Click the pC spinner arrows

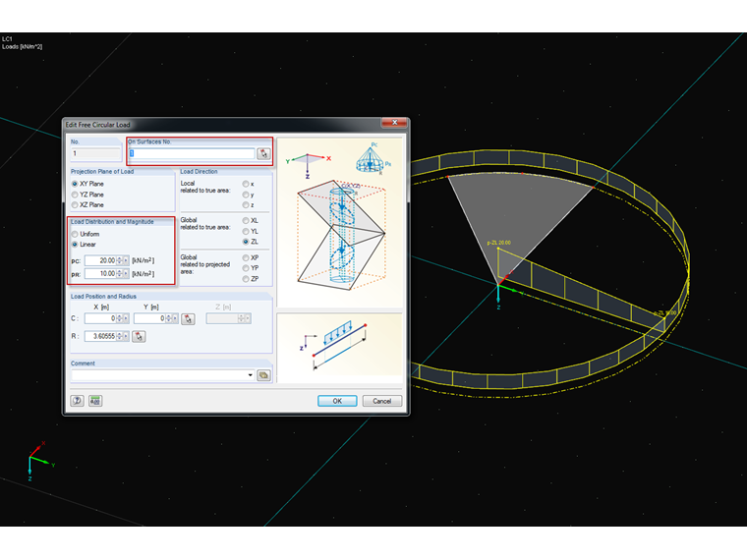(119, 260)
